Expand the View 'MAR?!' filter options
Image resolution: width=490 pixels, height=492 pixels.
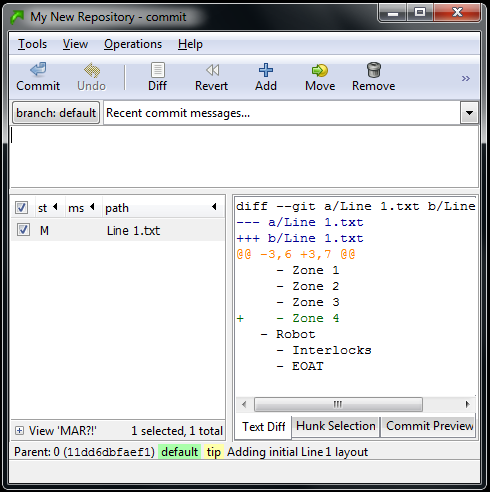coord(19,431)
